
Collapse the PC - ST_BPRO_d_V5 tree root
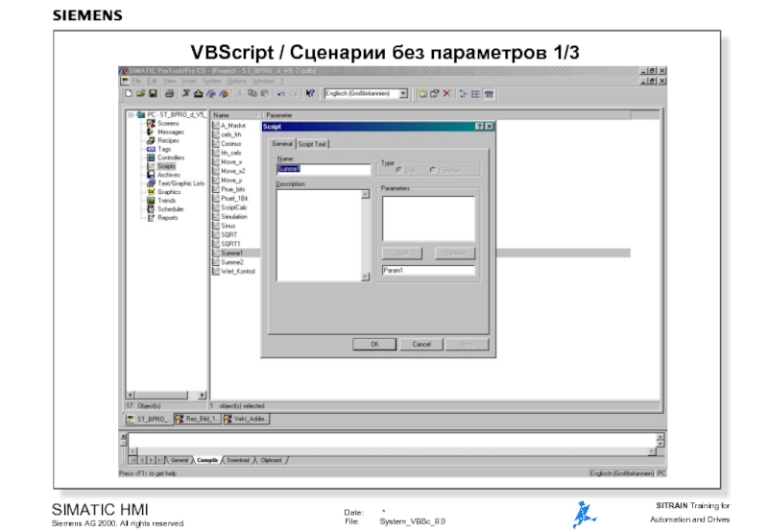point(131,114)
